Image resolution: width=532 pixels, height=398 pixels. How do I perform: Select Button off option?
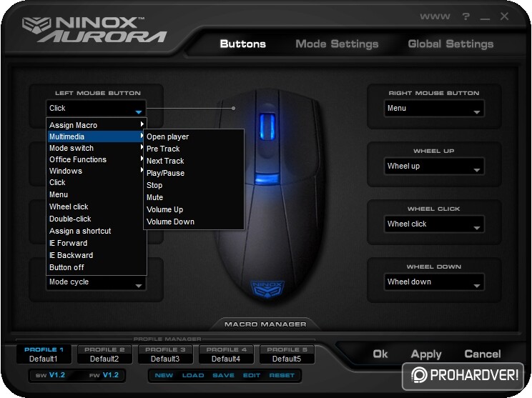(x=97, y=267)
